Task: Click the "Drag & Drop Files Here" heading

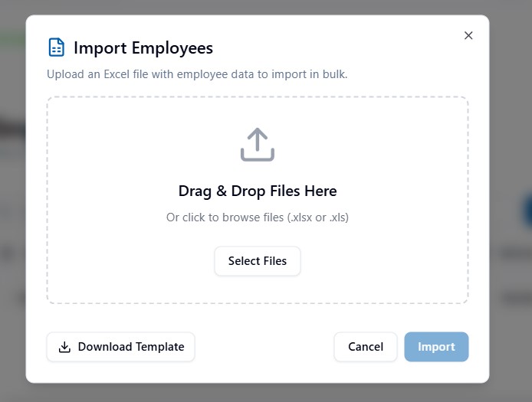Action: coord(258,191)
